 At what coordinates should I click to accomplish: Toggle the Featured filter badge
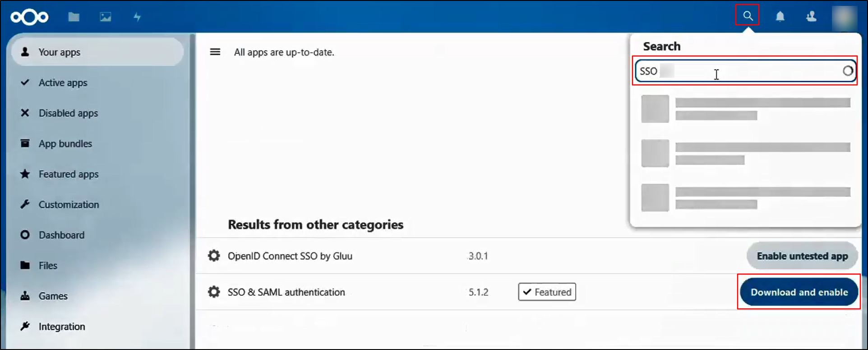point(546,292)
